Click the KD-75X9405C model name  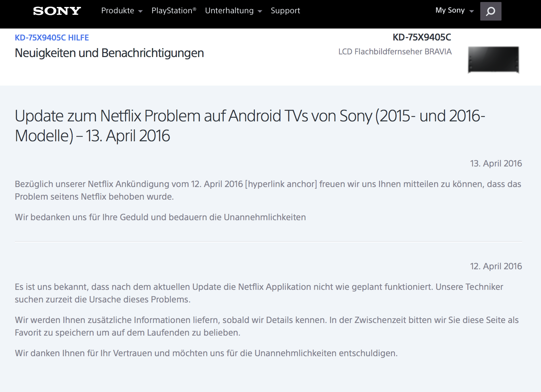coord(422,37)
